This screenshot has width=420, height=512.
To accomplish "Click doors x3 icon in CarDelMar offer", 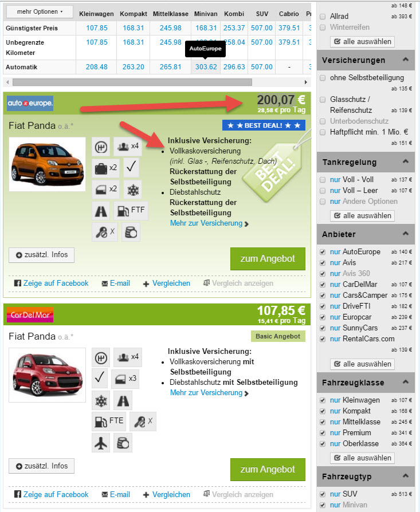I will (125, 379).
